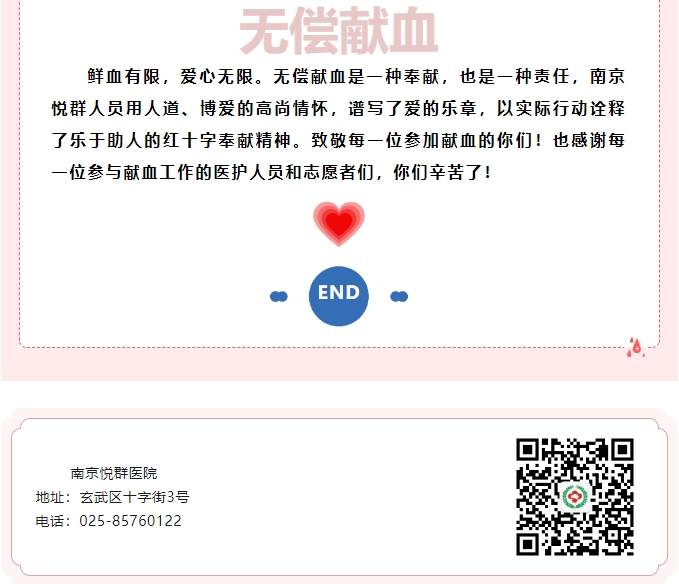Click phone number 025-85760122
The width and height of the screenshot is (679, 584).
[x=130, y=521]
